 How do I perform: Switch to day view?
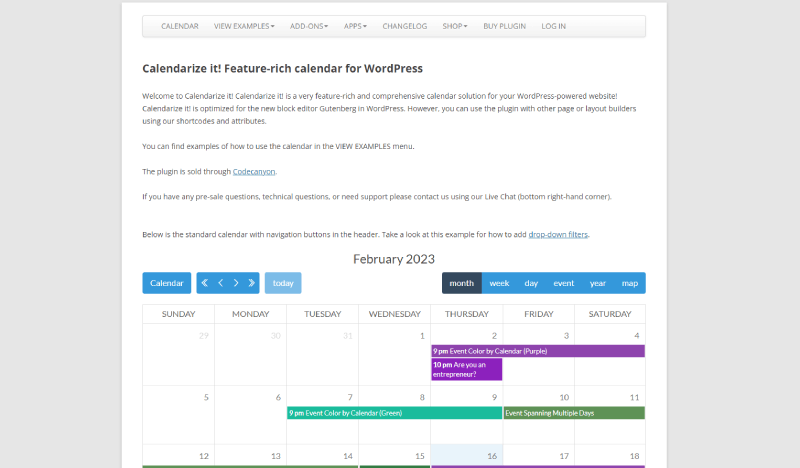coord(531,283)
